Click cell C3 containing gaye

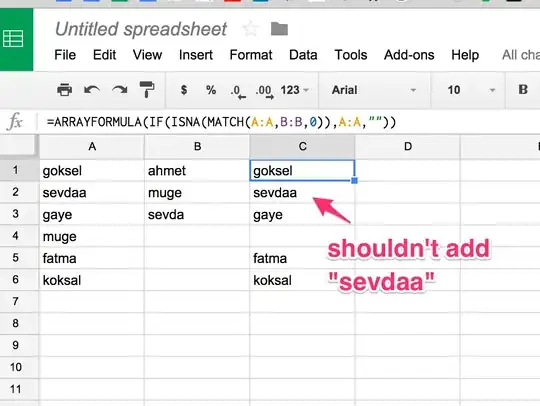pyautogui.click(x=302, y=214)
